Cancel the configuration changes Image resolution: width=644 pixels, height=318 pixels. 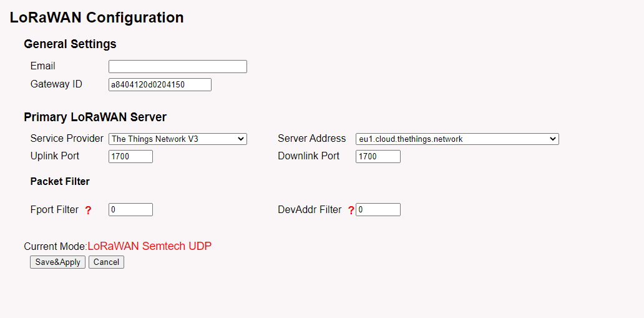coord(106,262)
